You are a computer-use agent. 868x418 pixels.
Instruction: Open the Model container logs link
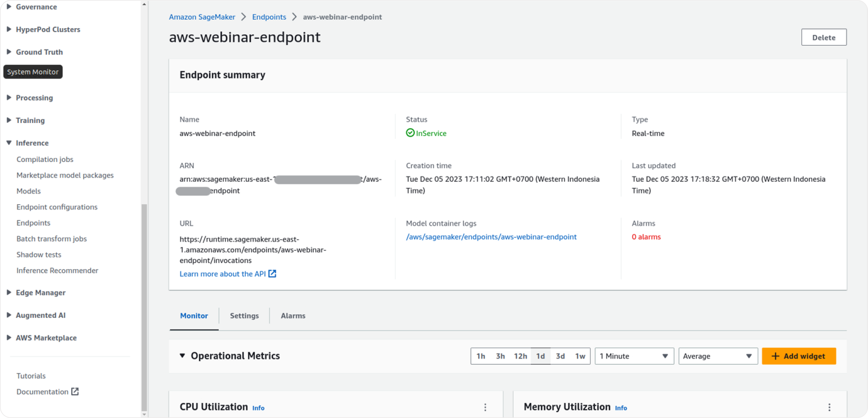click(491, 237)
